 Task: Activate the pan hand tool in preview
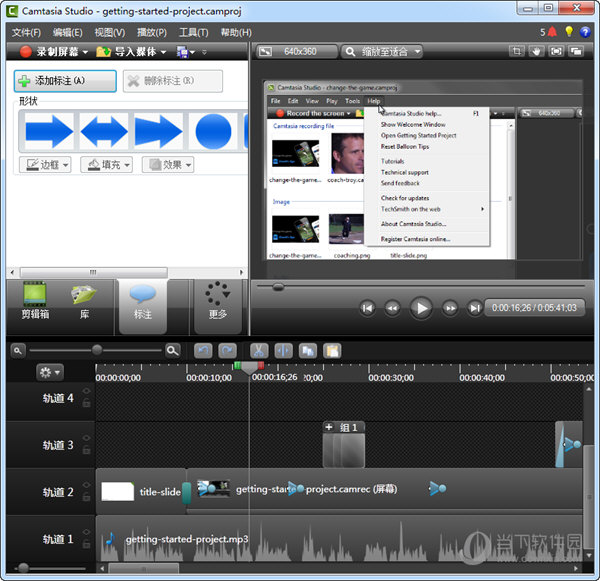536,51
